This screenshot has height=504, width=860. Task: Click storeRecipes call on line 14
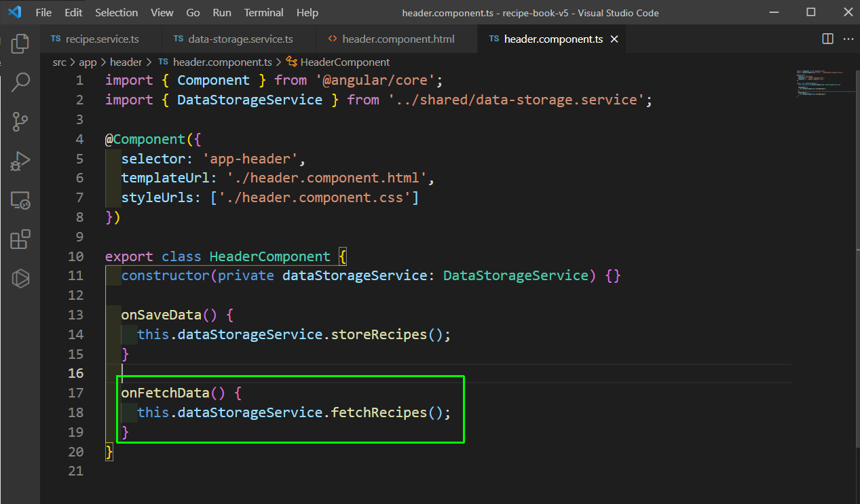pos(379,334)
